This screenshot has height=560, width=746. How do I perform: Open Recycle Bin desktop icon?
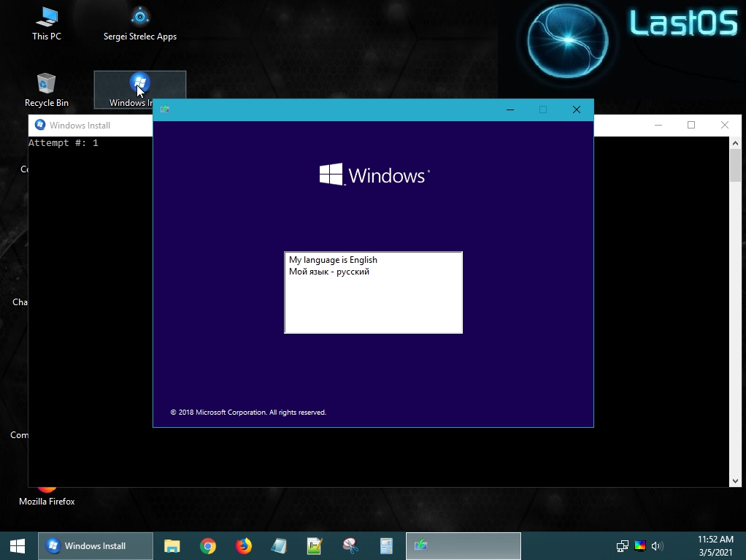47,90
